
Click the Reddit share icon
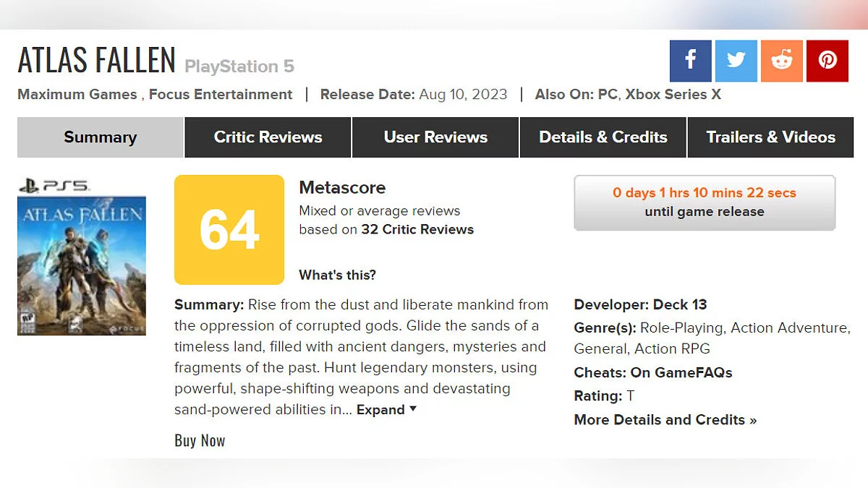coord(781,61)
